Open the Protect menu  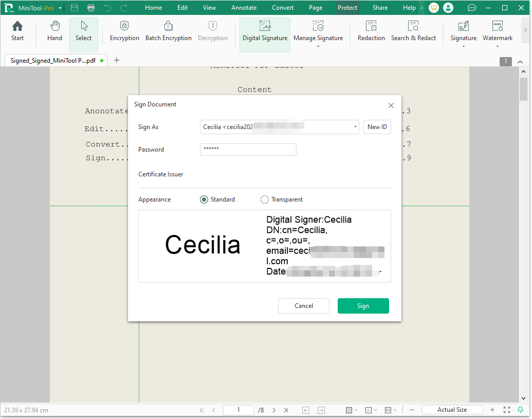pos(347,7)
